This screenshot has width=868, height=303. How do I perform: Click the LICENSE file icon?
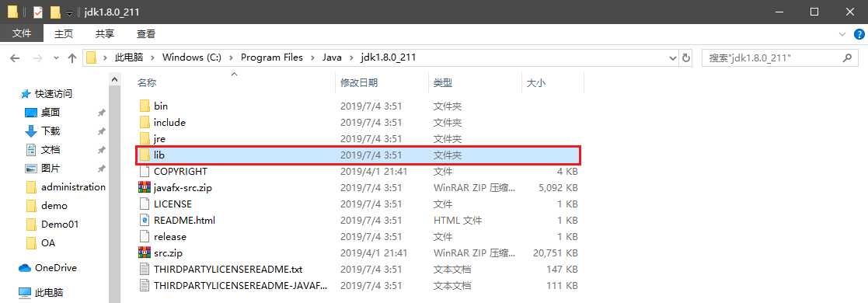pyautogui.click(x=145, y=204)
